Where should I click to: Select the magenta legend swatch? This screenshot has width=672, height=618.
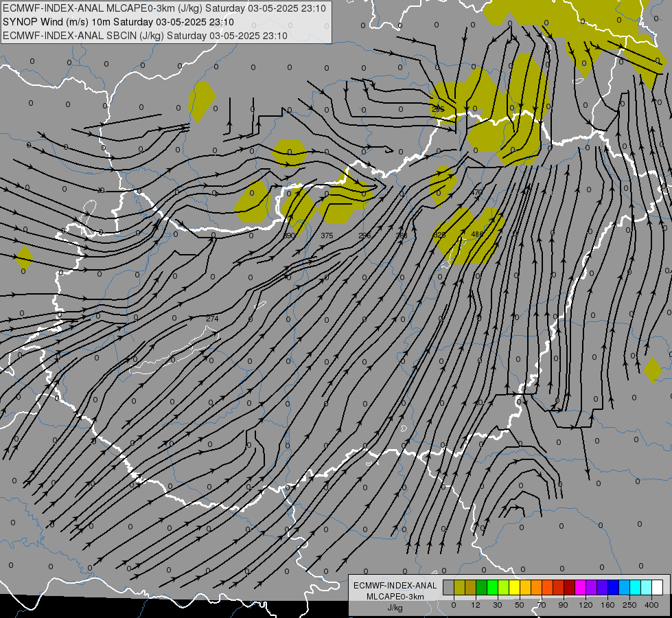click(581, 588)
